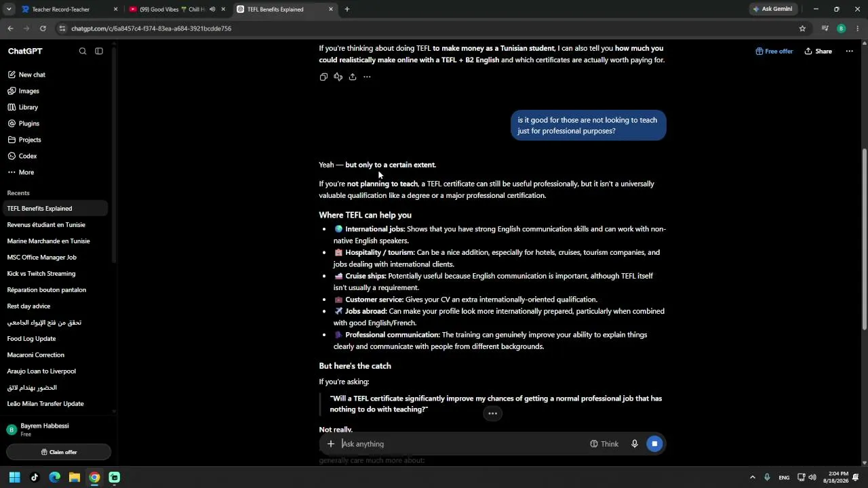Toggle the Think mode button
The image size is (868, 488).
tap(604, 444)
